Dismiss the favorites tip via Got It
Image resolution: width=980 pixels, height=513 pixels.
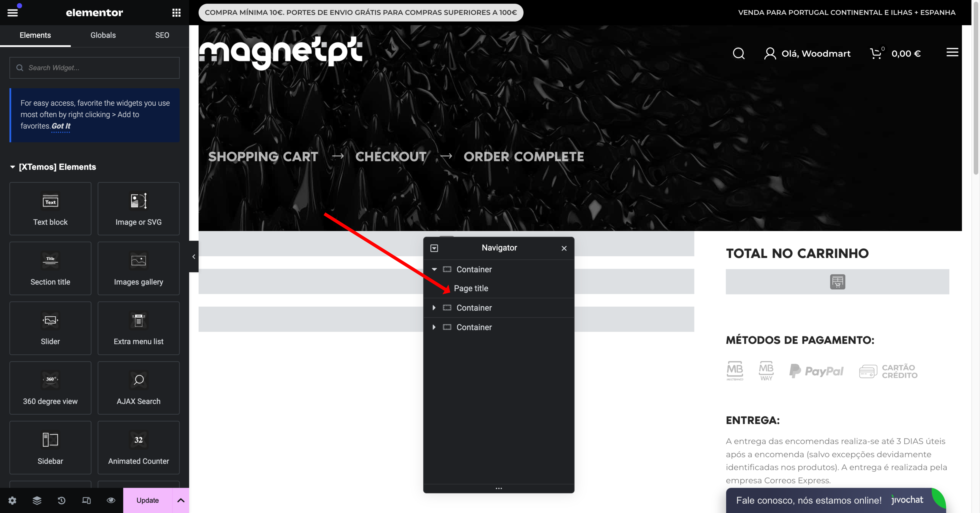pos(61,126)
